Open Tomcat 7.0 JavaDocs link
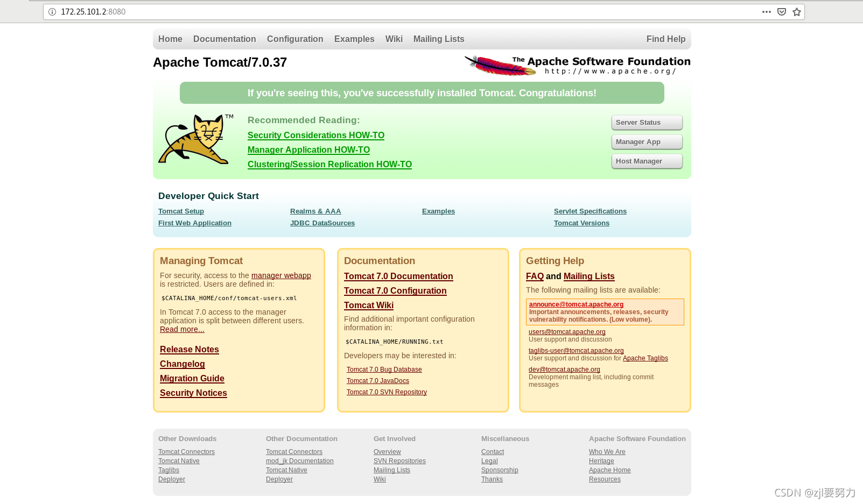The height and width of the screenshot is (504, 863). [x=378, y=381]
